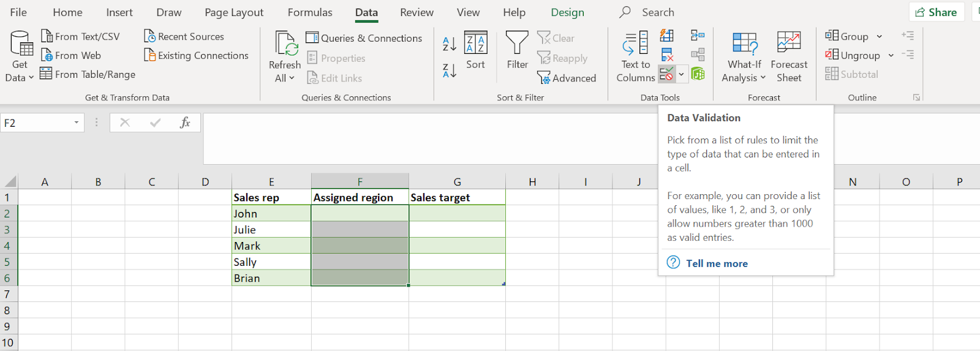
Task: Click inside the formula bar
Action: click(x=429, y=138)
